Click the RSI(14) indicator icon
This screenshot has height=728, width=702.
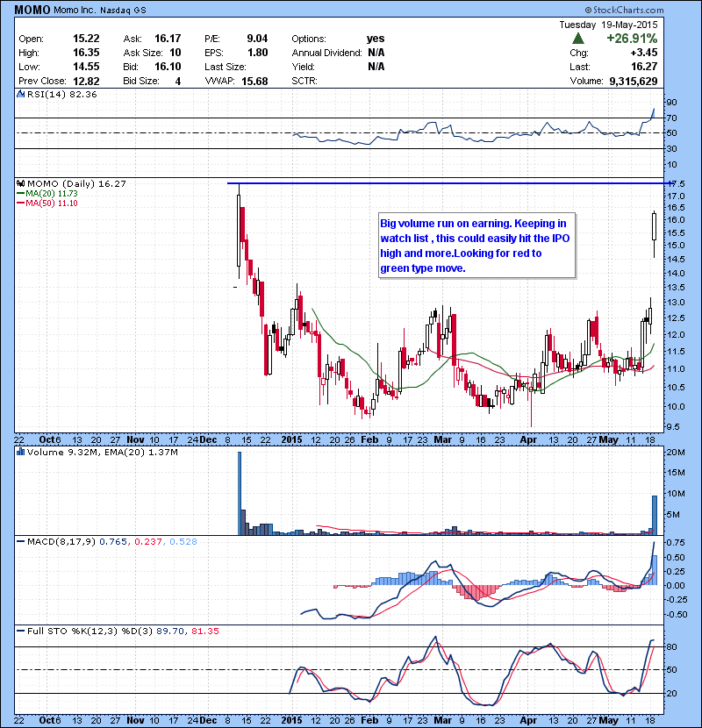pyautogui.click(x=20, y=94)
